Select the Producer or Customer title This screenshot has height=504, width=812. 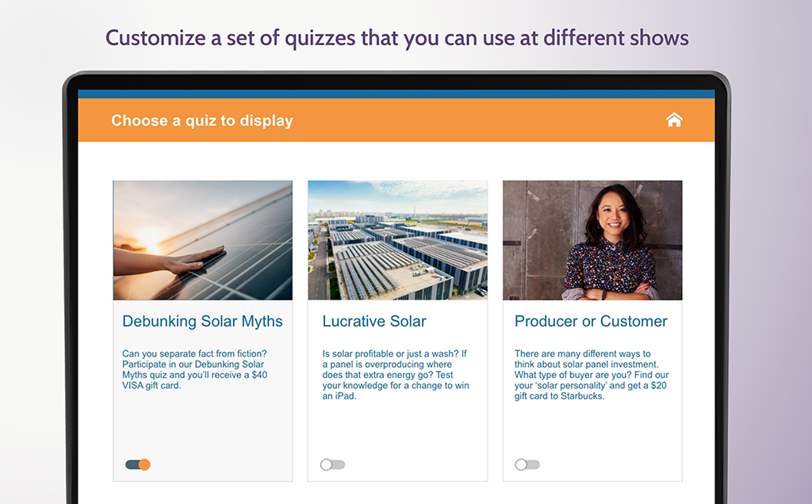[591, 321]
